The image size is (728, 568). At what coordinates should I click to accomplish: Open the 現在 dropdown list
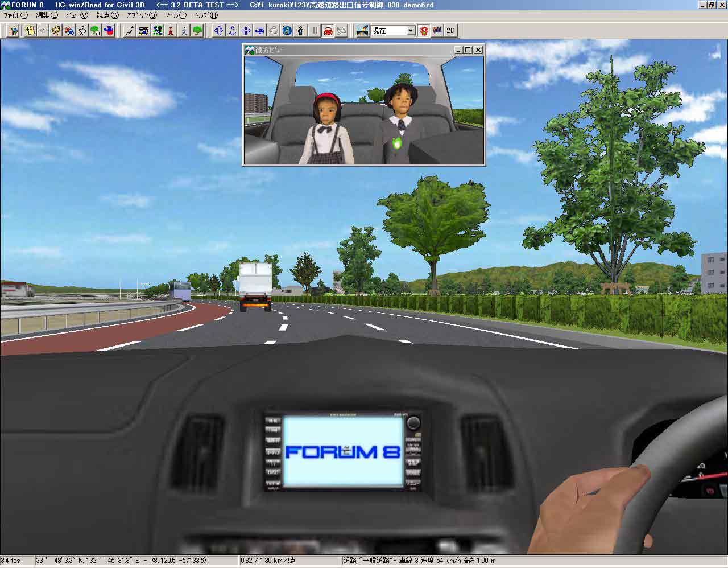[411, 31]
